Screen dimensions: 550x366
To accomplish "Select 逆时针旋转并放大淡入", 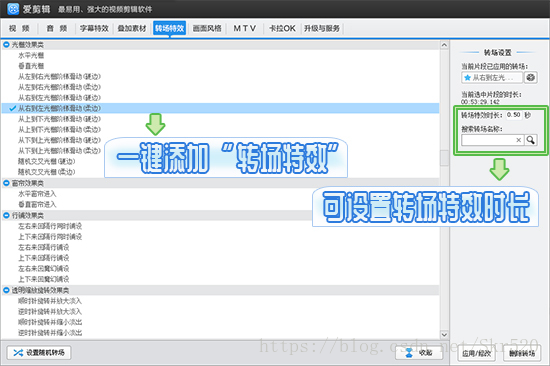I will click(x=50, y=311).
